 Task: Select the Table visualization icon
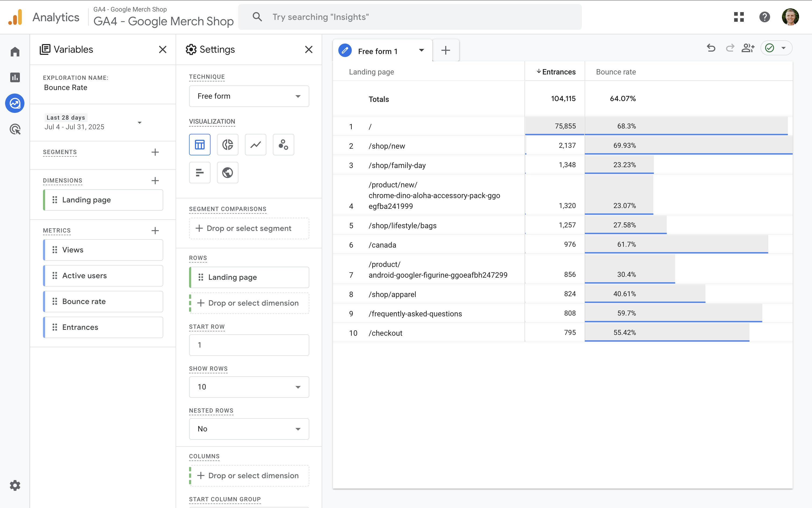[x=200, y=145]
